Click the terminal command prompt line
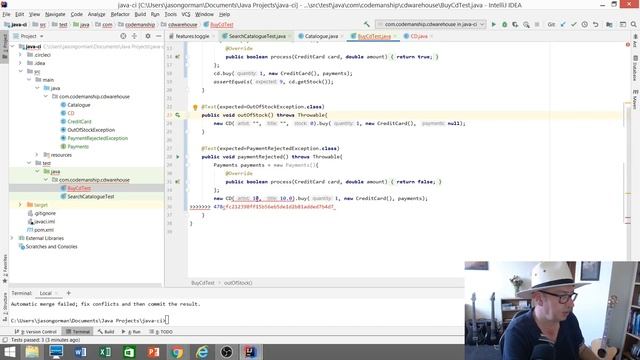 tap(90, 320)
